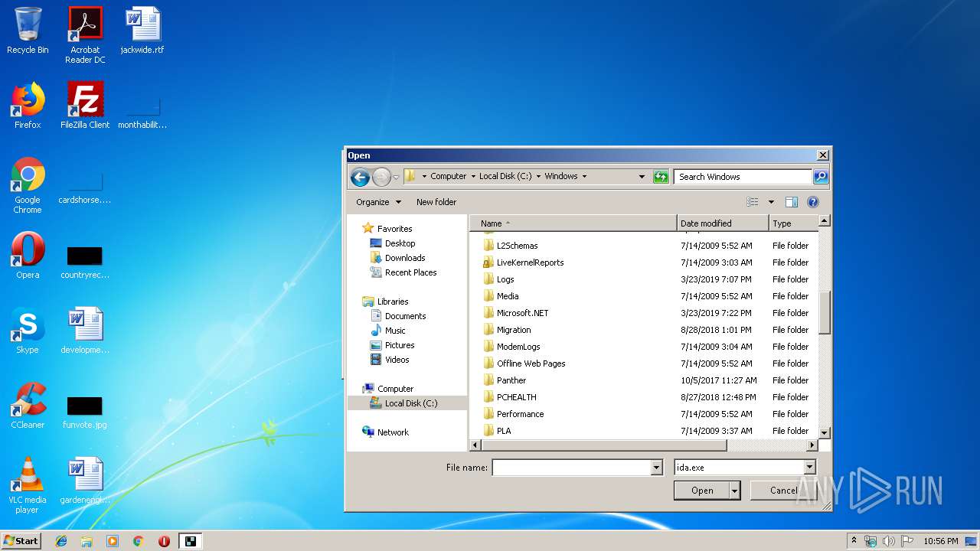Click the Search Windows field

tap(743, 177)
